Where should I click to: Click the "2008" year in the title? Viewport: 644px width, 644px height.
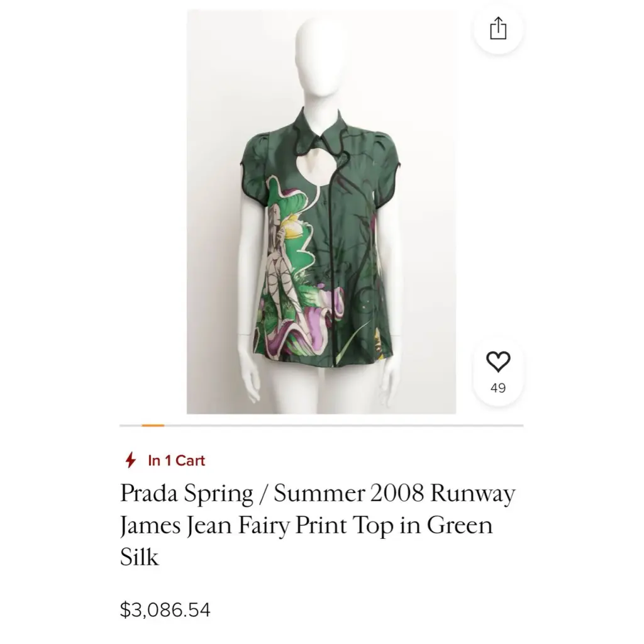tap(396, 493)
